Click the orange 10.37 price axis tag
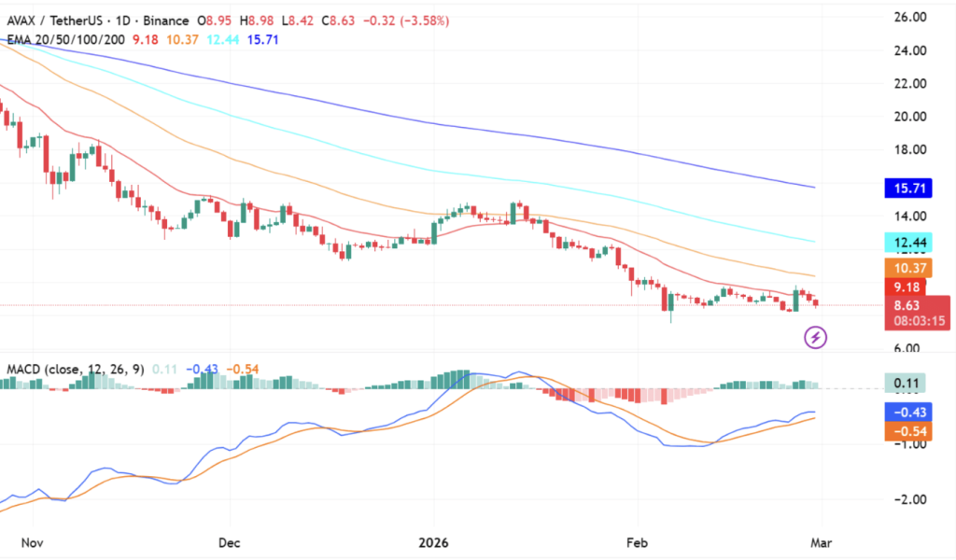 point(909,269)
